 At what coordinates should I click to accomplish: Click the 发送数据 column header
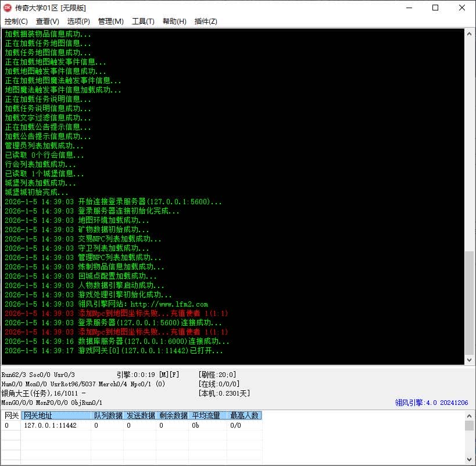click(140, 415)
